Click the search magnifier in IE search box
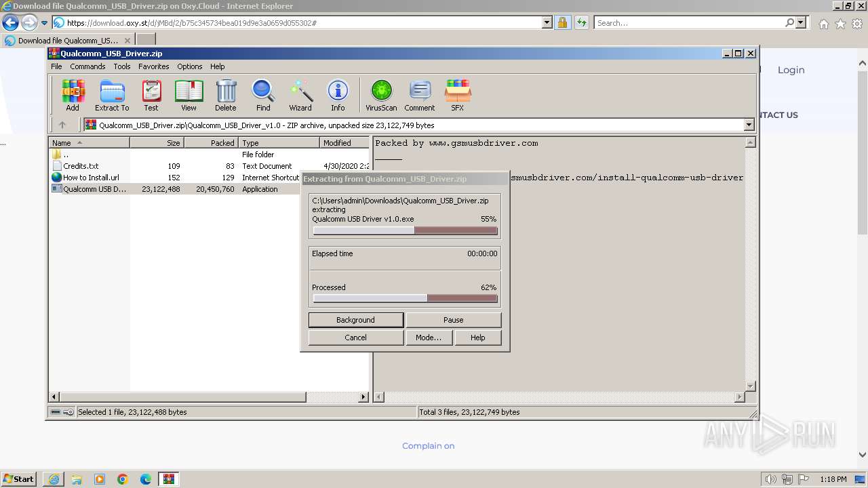The image size is (868, 488). 789,22
